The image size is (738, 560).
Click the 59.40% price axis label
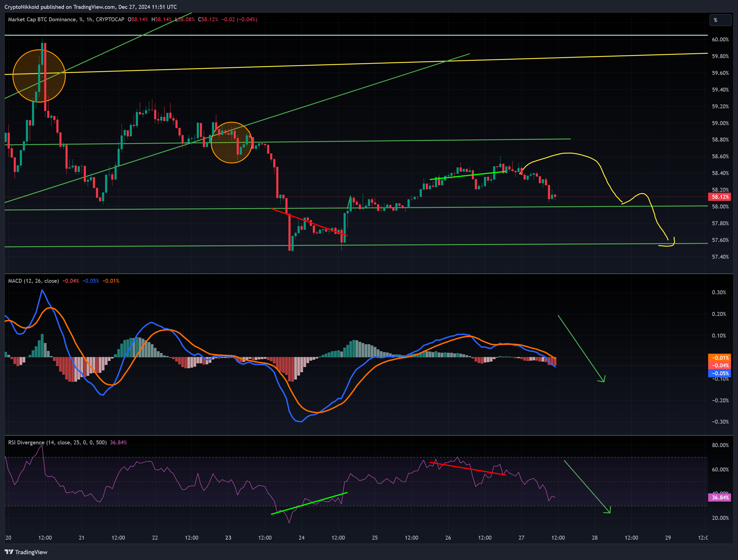pyautogui.click(x=720, y=90)
